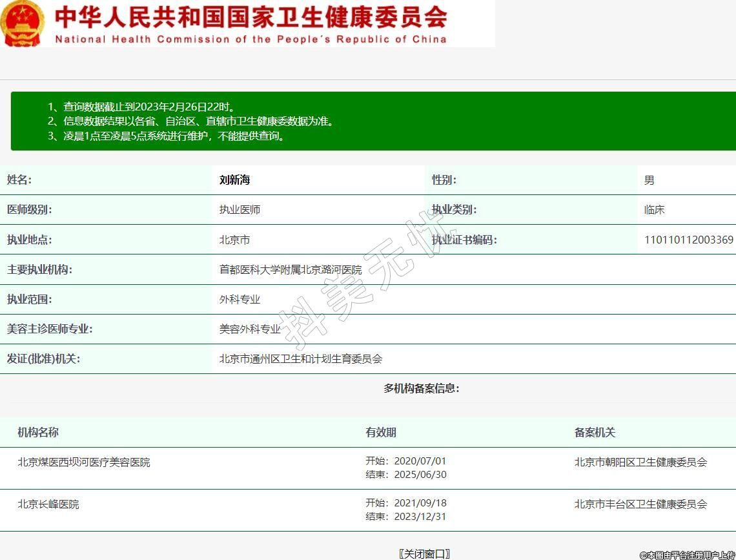Click the 执业医师 physician level value

pos(240,210)
